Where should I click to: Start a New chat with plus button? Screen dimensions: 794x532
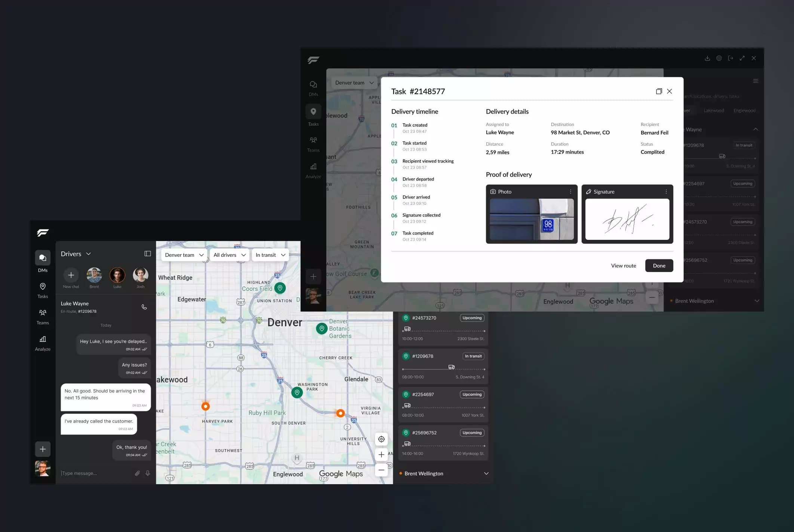[71, 275]
